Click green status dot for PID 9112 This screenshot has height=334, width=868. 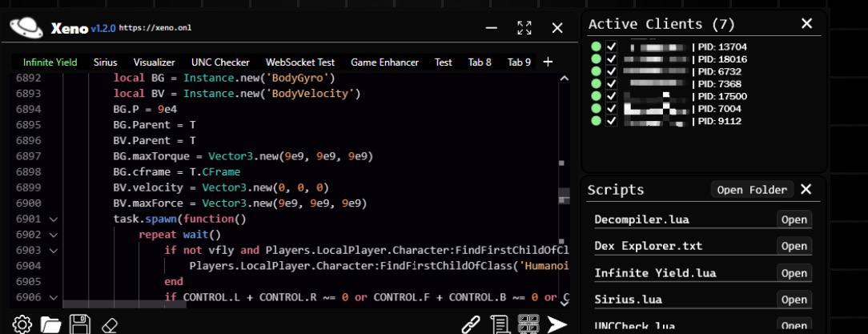597,121
